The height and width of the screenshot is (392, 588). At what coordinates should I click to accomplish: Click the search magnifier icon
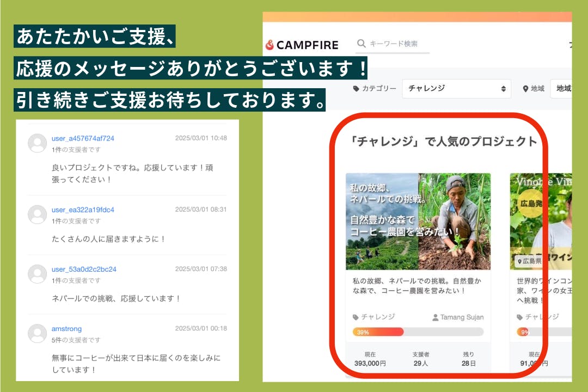coord(361,44)
